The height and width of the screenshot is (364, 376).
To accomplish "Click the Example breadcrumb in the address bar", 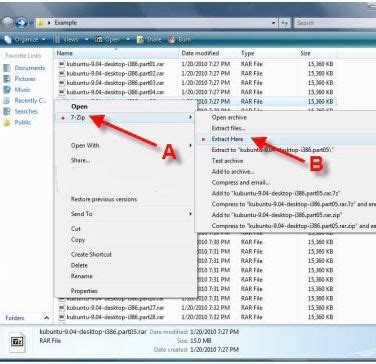I will tap(66, 23).
